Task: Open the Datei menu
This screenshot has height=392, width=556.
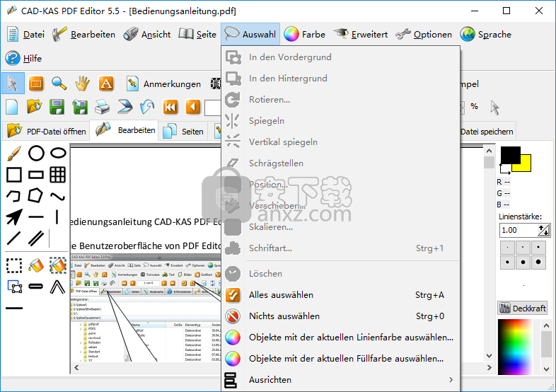Action: [26, 35]
